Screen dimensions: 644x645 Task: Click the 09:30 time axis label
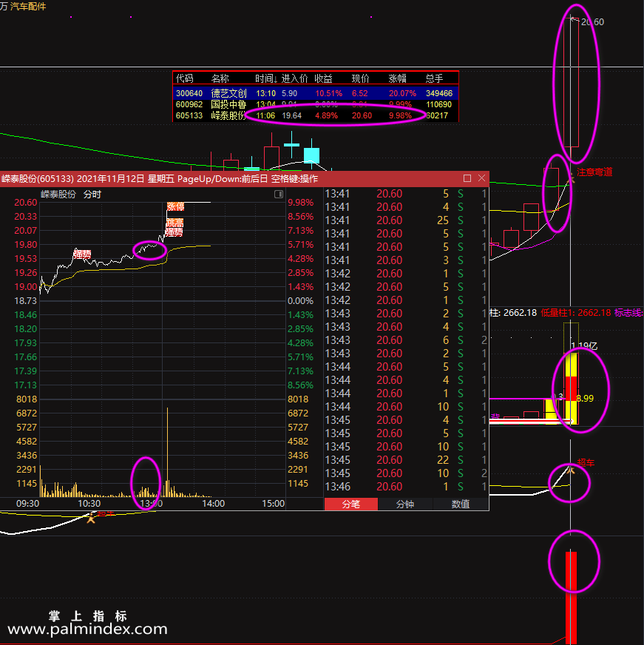click(x=27, y=504)
